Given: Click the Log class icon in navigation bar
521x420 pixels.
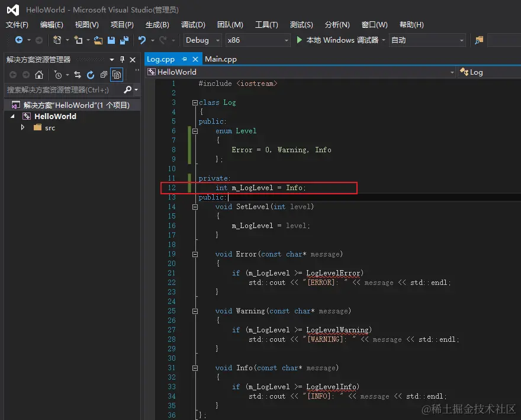Looking at the screenshot, I should pos(464,72).
